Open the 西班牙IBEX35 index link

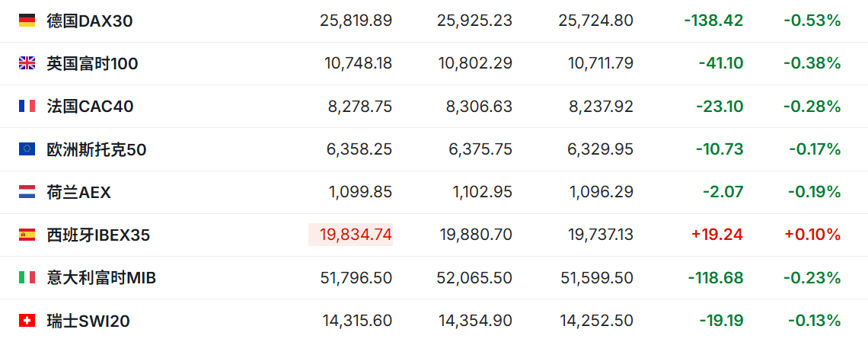98,235
